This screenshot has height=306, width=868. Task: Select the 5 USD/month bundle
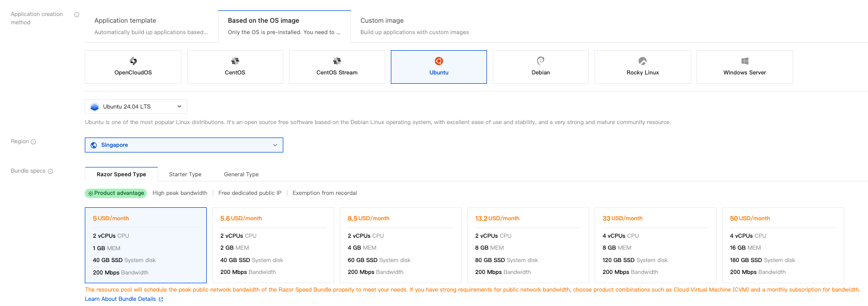pos(146,245)
